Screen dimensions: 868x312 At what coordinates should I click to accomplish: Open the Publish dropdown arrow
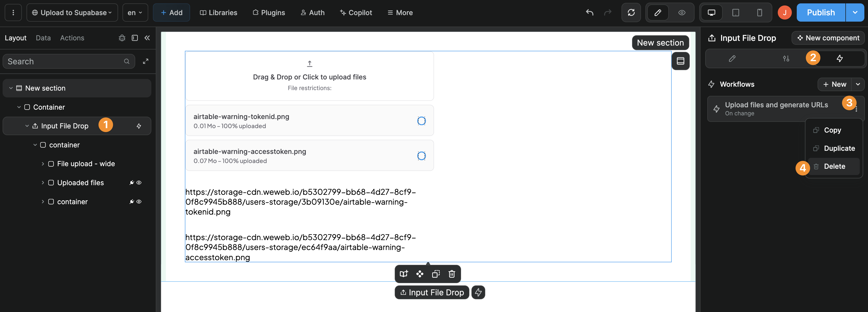click(x=855, y=13)
